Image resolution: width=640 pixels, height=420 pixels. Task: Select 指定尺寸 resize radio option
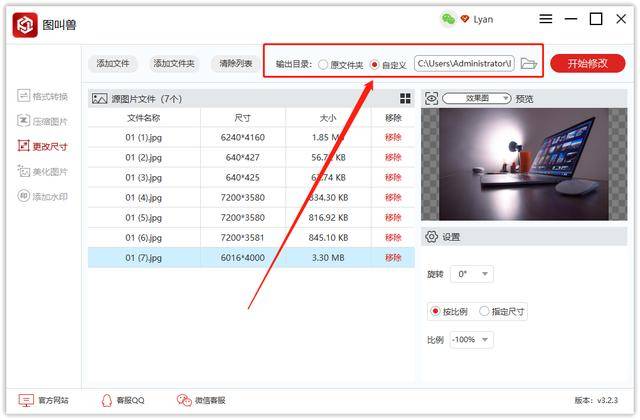(x=484, y=311)
